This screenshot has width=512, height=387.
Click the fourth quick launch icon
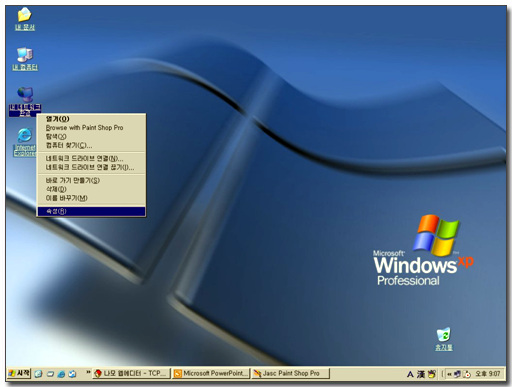point(72,374)
